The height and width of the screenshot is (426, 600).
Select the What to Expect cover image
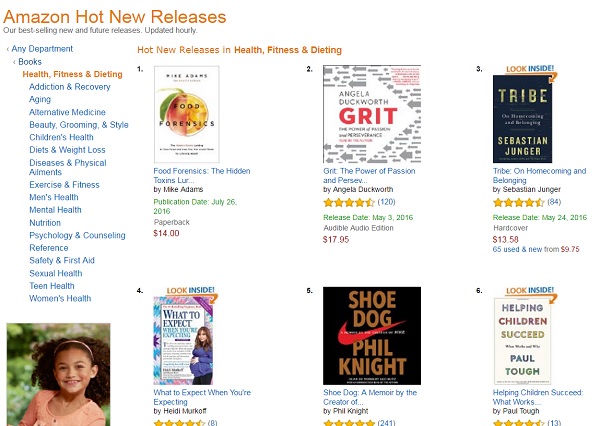click(185, 340)
